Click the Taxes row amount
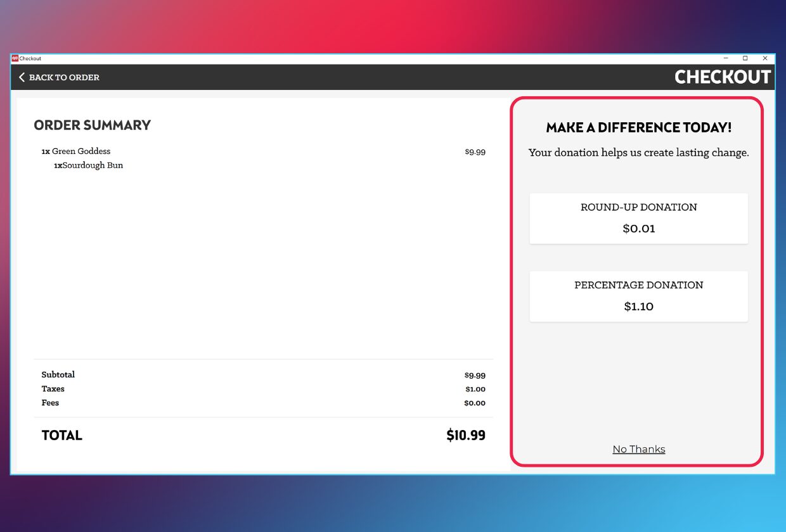The height and width of the screenshot is (532, 786). (475, 389)
